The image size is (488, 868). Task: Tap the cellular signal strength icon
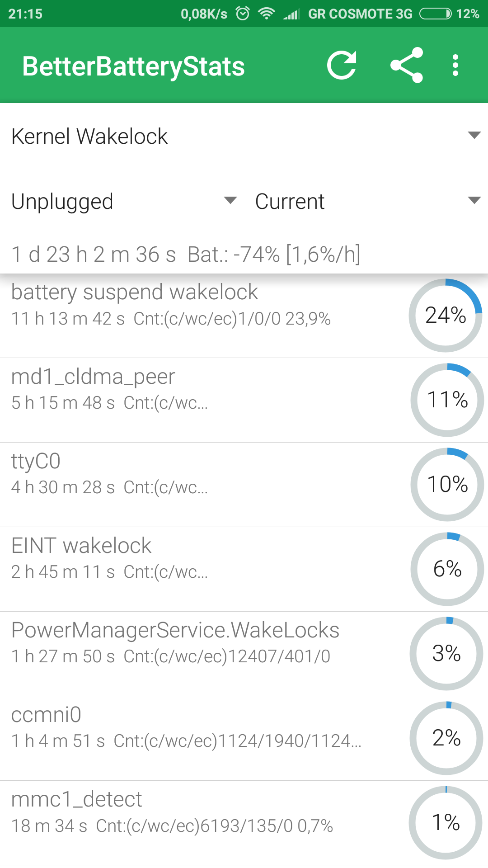point(291,14)
